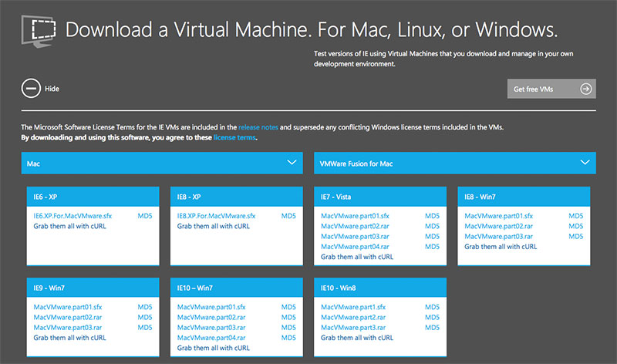Image resolution: width=617 pixels, height=364 pixels.
Task: Click Grab them all with cURL in IE8 - XP
Action: (214, 226)
